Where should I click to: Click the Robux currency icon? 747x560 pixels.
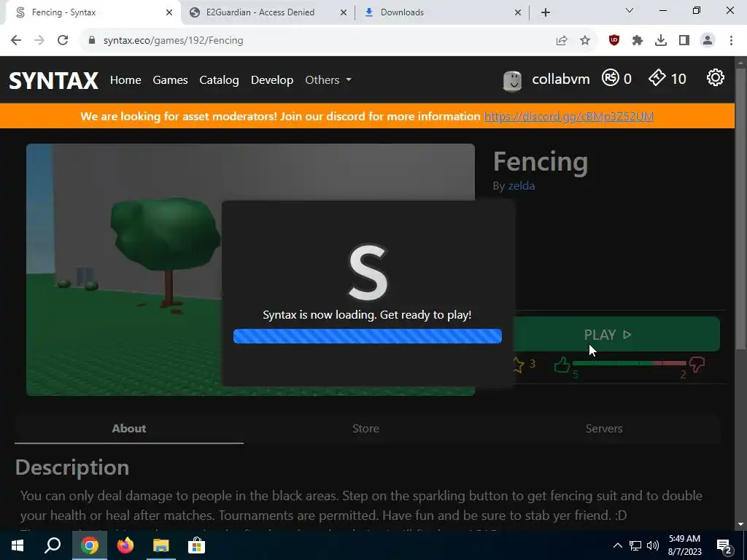pyautogui.click(x=611, y=77)
